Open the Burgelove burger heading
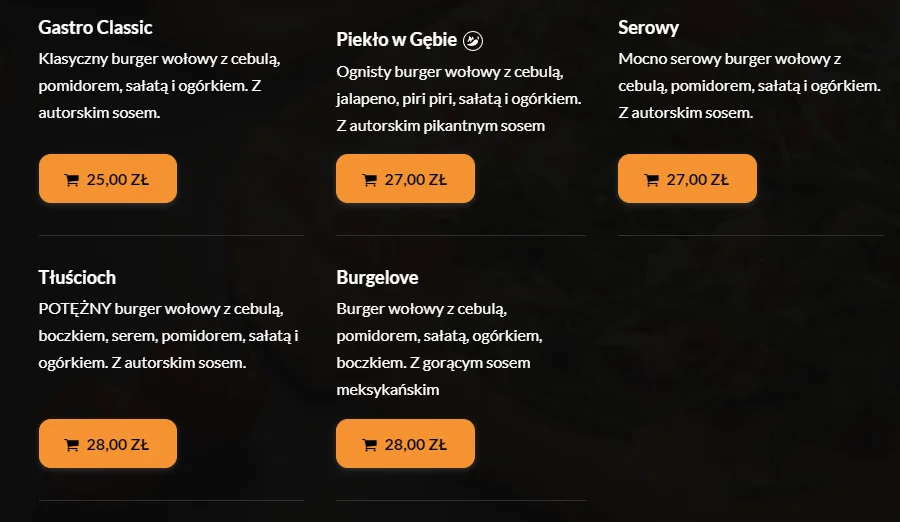 (x=377, y=277)
